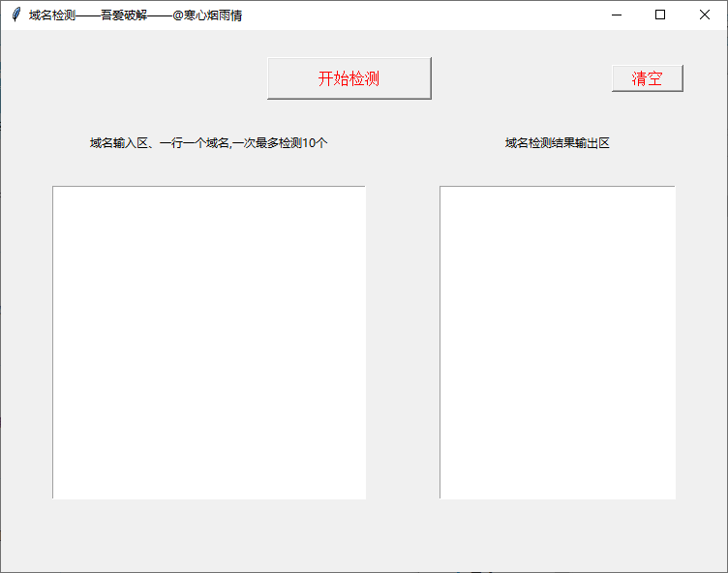Click the feather icon in the title bar
Viewport: 728px width, 573px height.
[x=16, y=15]
